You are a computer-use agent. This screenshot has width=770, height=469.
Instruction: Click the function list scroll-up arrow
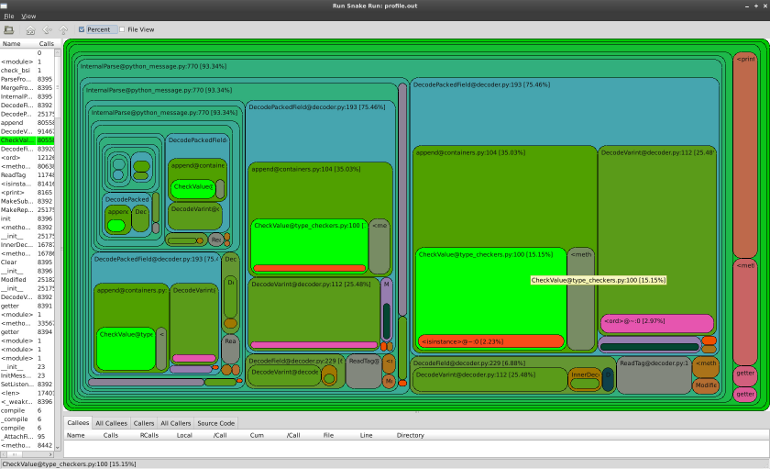[x=57, y=52]
